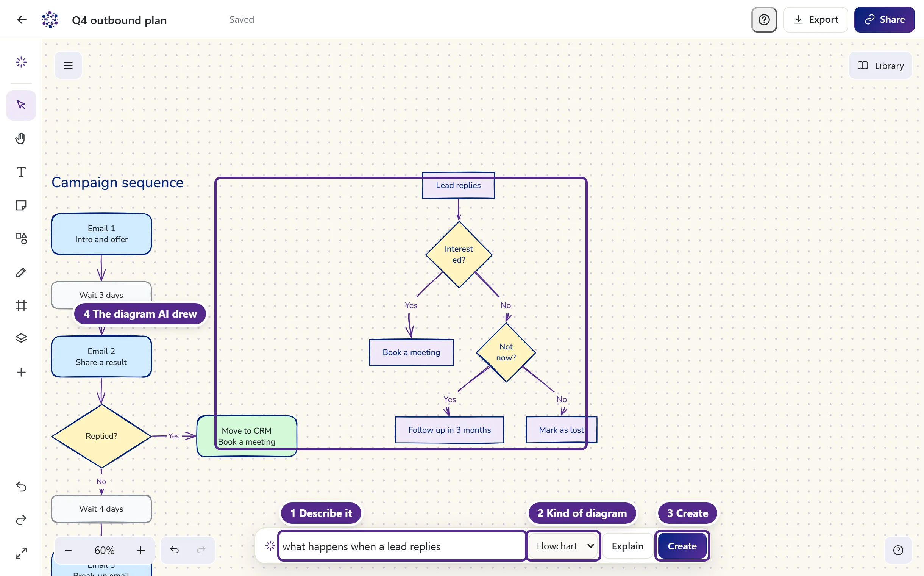
Task: Open the shapes tool
Action: tap(21, 239)
